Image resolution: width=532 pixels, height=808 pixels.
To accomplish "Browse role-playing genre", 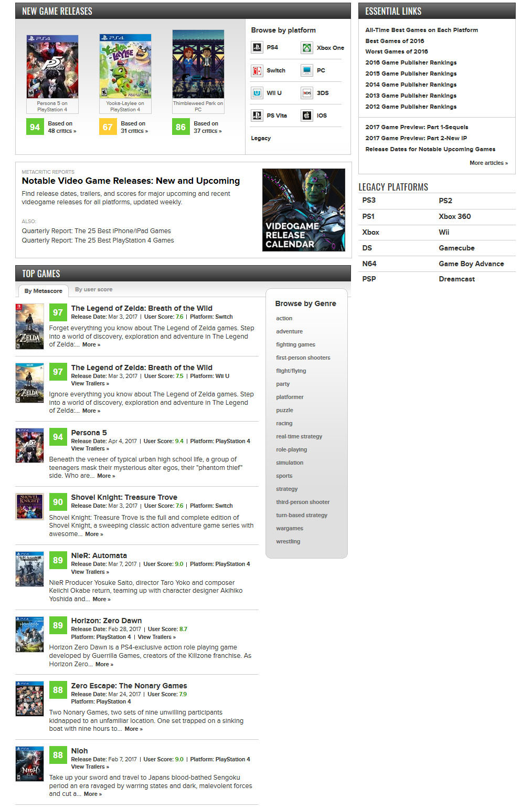I will [292, 449].
